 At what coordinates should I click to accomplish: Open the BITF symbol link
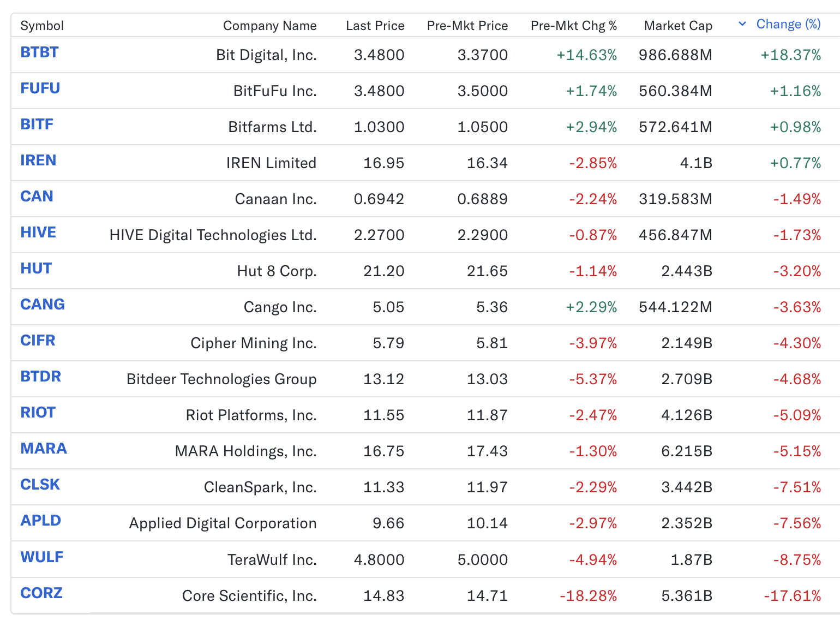click(x=37, y=124)
